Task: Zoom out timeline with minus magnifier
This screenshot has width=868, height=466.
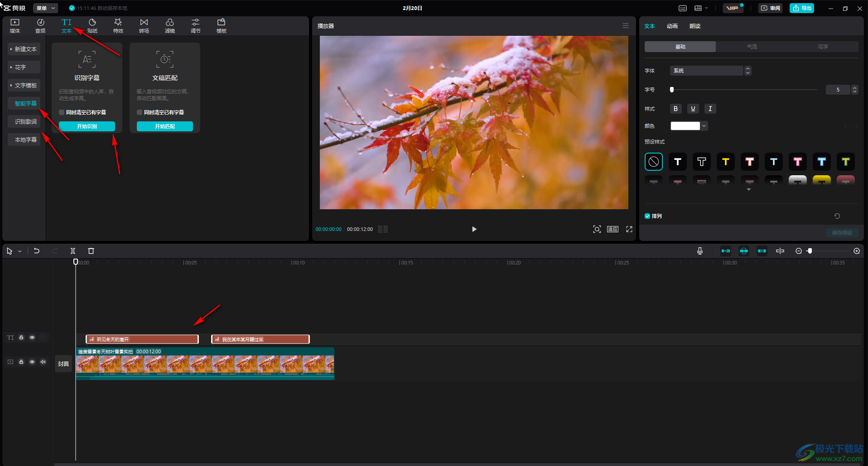Action: click(799, 251)
